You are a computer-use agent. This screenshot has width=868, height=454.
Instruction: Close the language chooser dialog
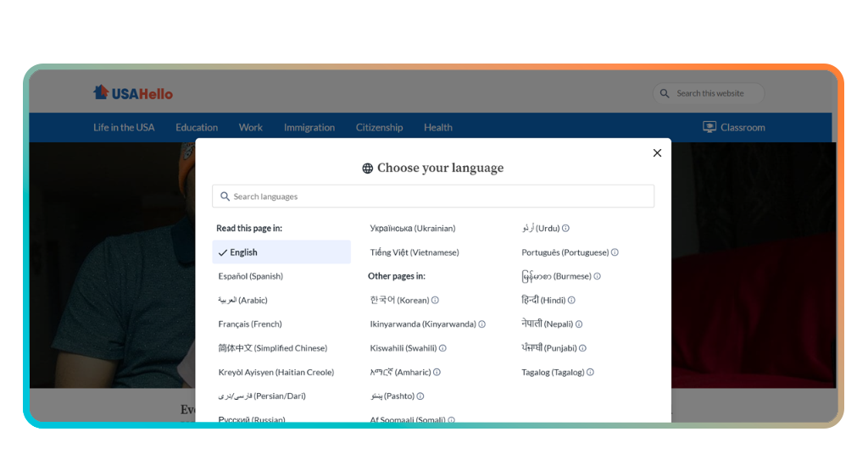click(657, 153)
